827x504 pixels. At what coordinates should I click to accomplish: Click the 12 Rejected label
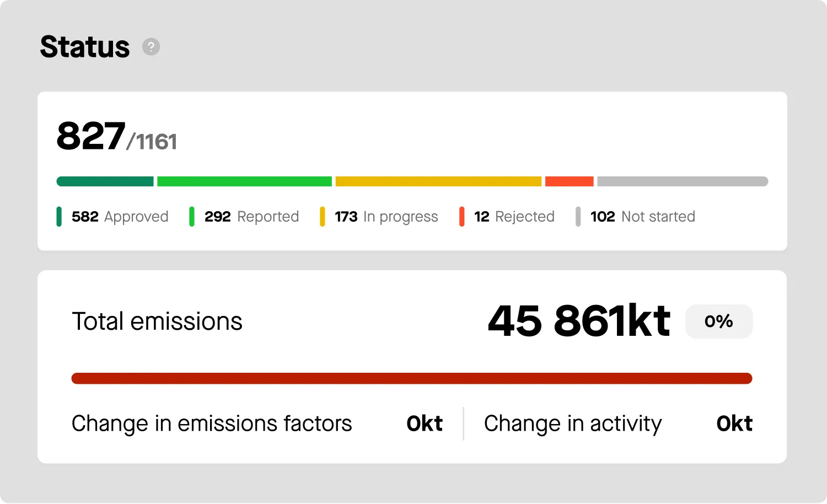514,217
